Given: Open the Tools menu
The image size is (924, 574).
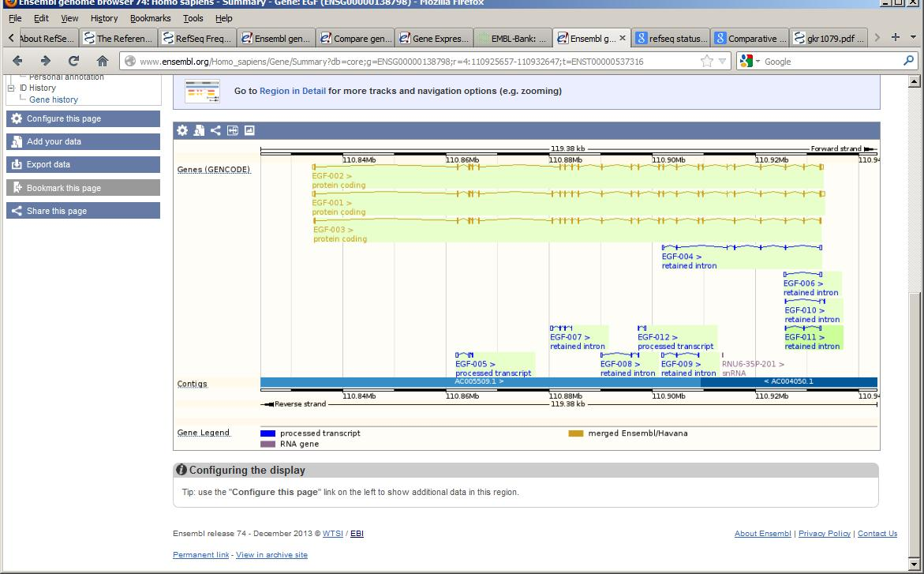Looking at the screenshot, I should pos(193,18).
